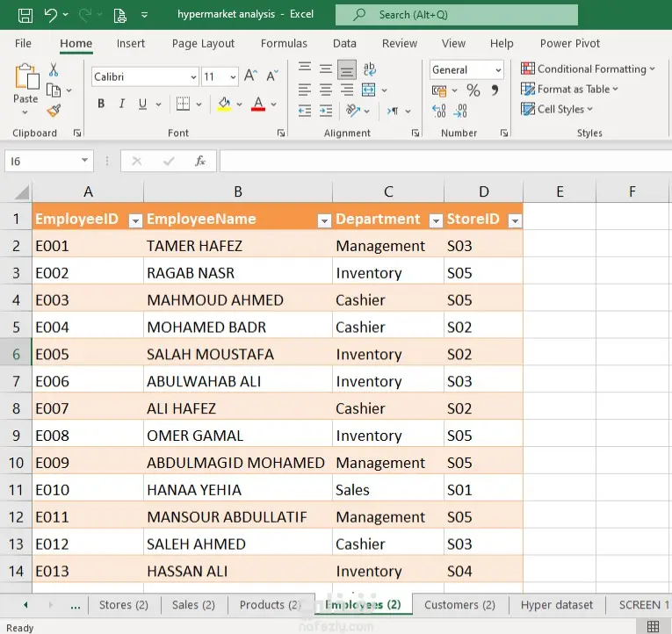Expand the Paste options arrow

click(x=25, y=112)
